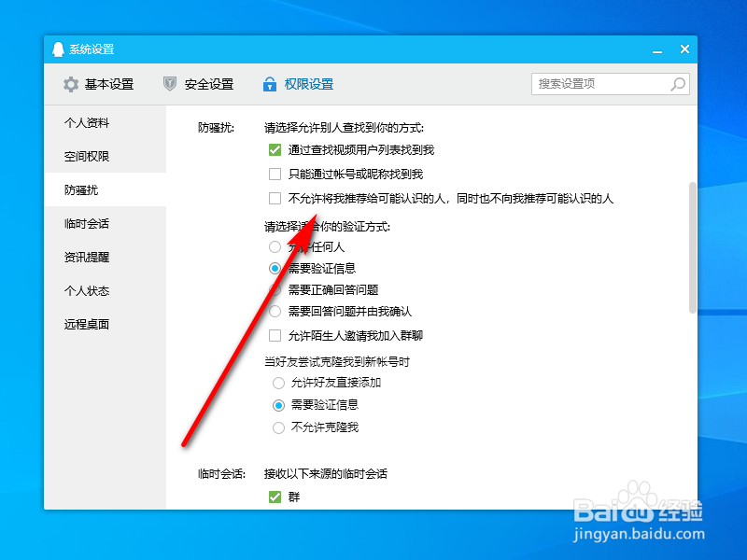This screenshot has width=747, height=560.
Task: Select first 需要验证信息 radio under 验证方式
Action: click(275, 268)
